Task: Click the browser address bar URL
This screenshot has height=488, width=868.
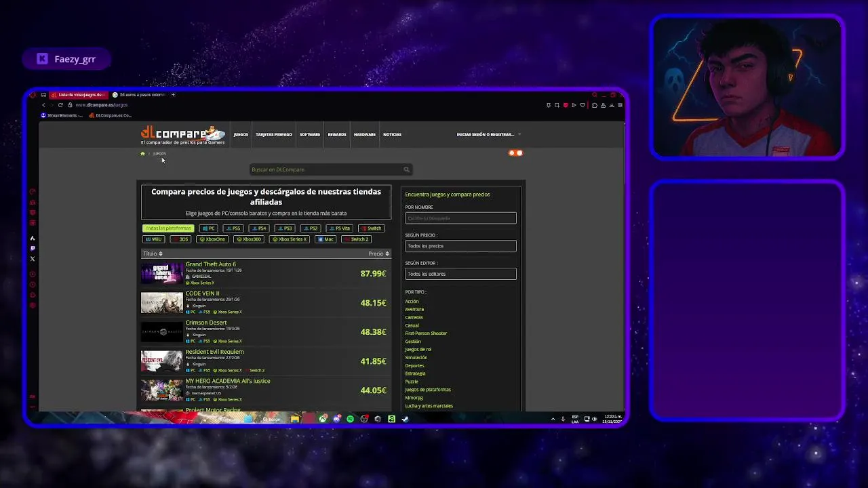Action: tap(101, 105)
